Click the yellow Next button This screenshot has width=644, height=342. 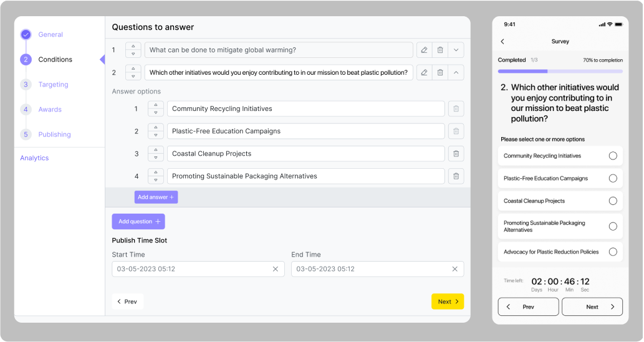click(447, 302)
